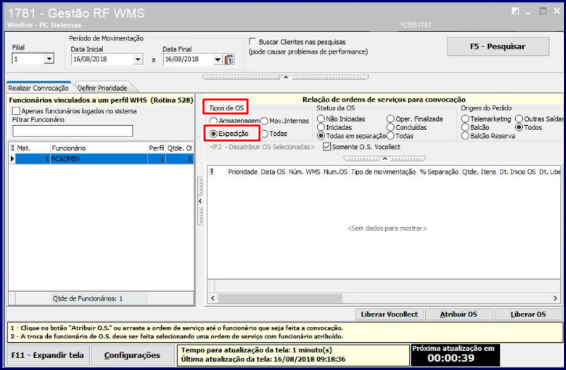Click the Filtrar Funcionário input field
The image size is (566, 370).
[x=73, y=131]
